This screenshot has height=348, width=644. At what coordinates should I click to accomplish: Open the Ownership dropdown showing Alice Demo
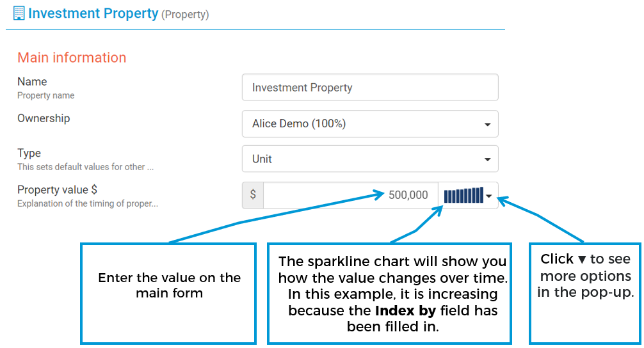point(370,124)
